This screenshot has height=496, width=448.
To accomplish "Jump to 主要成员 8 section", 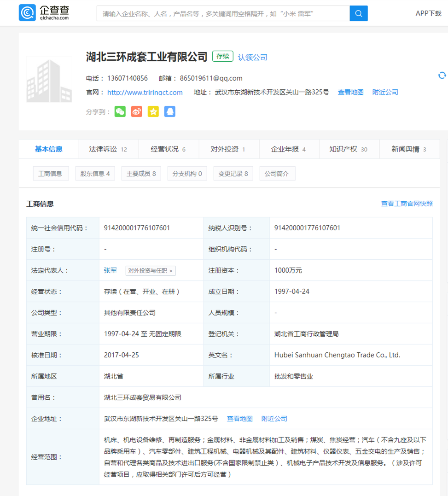I will (141, 174).
